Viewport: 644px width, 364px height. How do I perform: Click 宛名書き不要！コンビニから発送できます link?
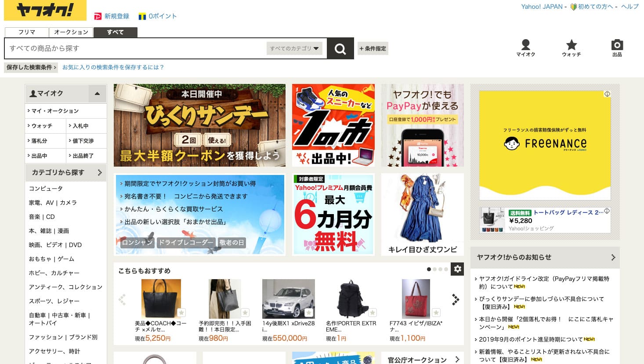tap(186, 197)
